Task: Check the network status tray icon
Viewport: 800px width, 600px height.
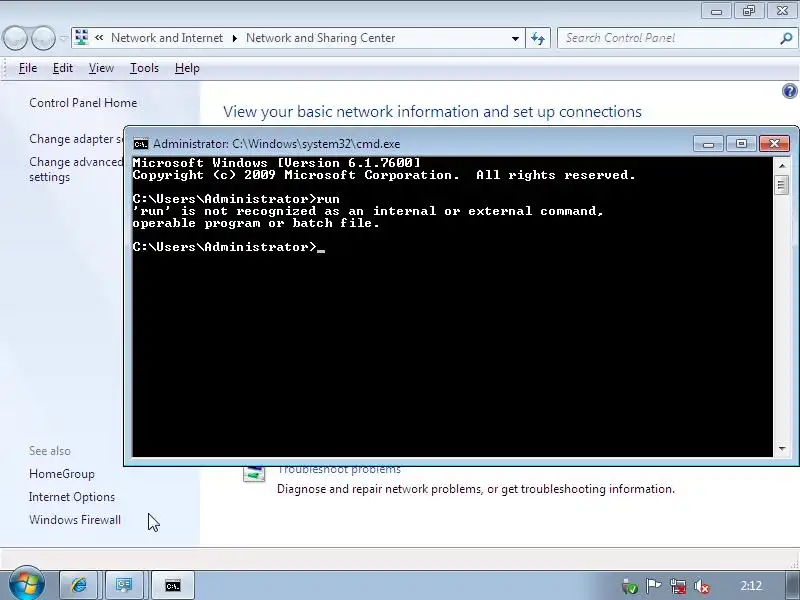Action: click(x=678, y=586)
